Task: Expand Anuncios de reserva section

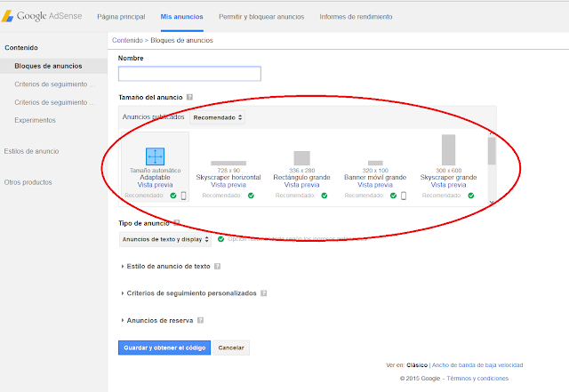Action: [157, 320]
